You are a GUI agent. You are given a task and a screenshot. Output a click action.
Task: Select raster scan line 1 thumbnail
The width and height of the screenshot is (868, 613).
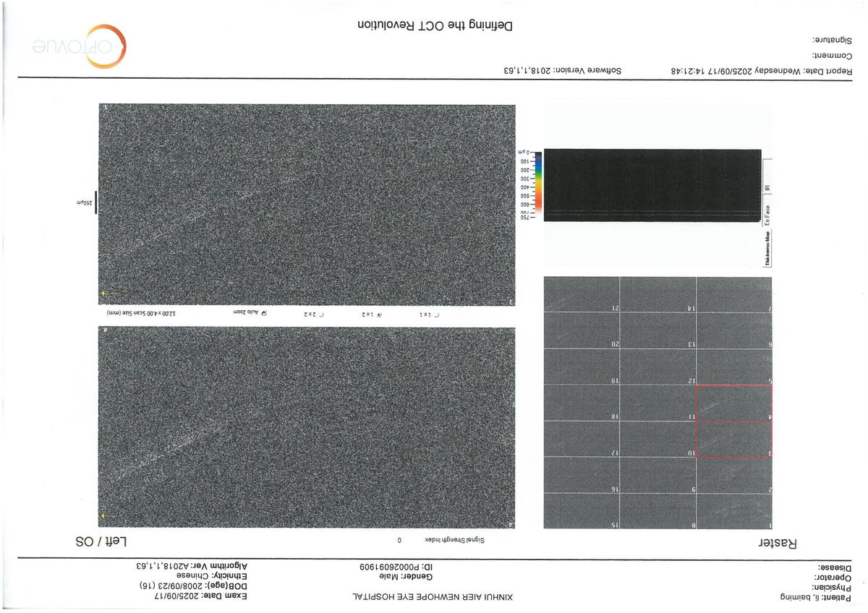coord(733,511)
